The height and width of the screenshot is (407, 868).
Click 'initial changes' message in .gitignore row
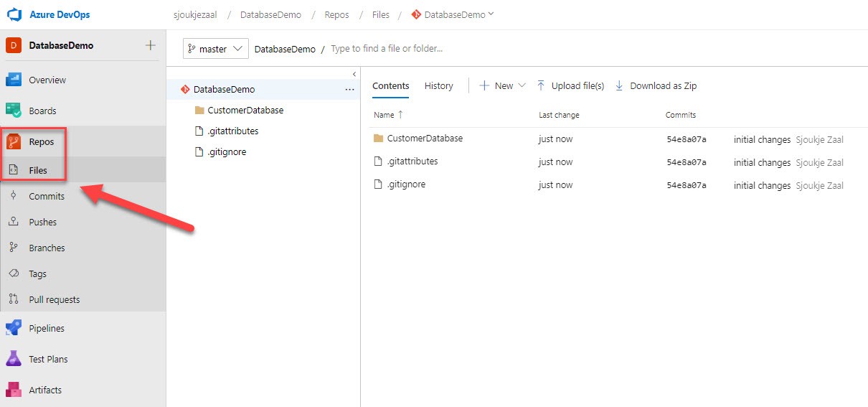click(762, 186)
